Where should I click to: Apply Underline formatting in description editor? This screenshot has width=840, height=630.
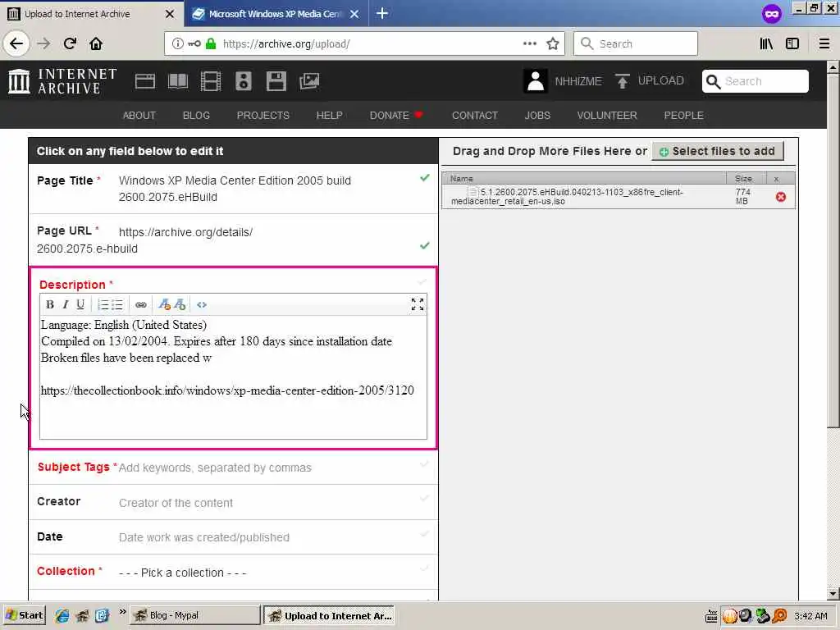click(80, 305)
